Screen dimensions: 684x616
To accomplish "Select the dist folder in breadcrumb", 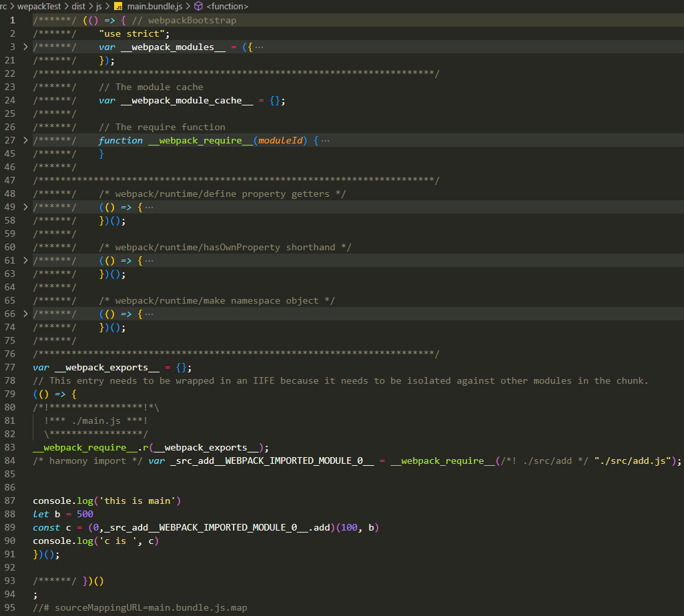I will [x=79, y=6].
